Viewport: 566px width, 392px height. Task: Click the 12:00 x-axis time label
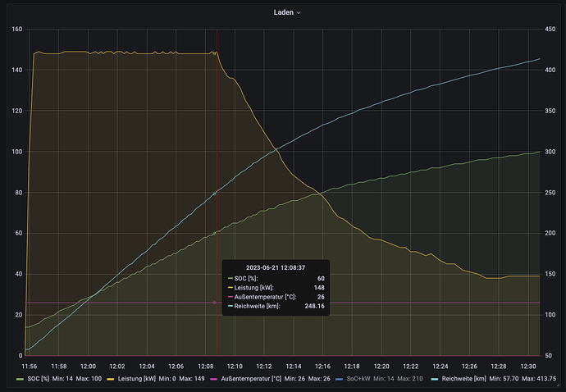click(88, 367)
